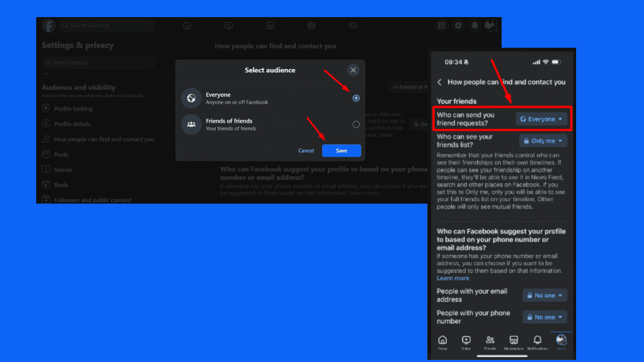Cancel the Select audience dialog
This screenshot has height=362, width=644.
pyautogui.click(x=306, y=151)
